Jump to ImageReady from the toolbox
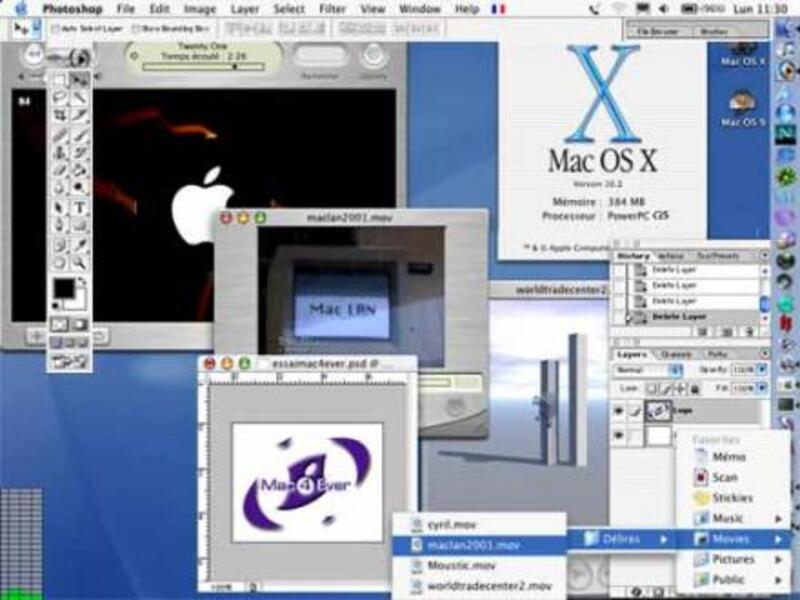 [x=69, y=362]
